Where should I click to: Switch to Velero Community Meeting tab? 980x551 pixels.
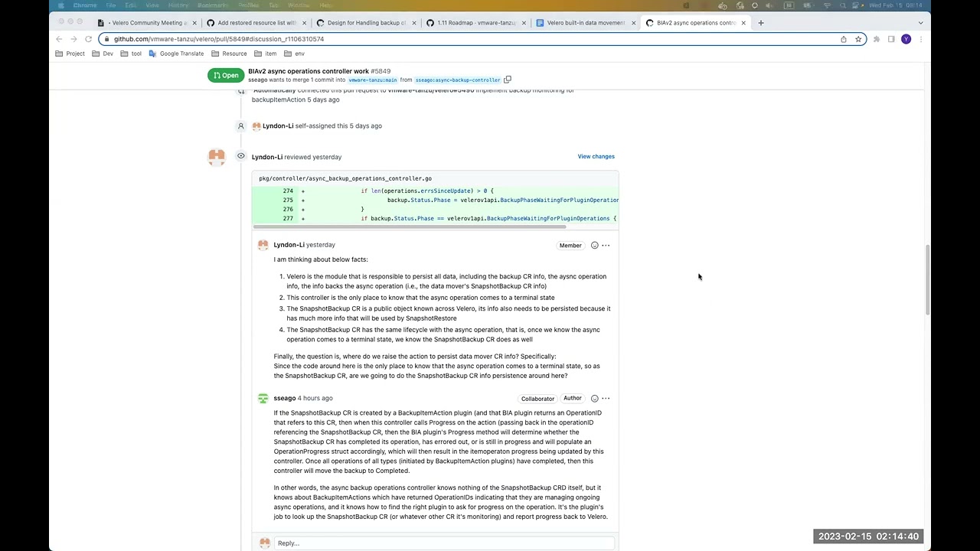[x=147, y=23]
